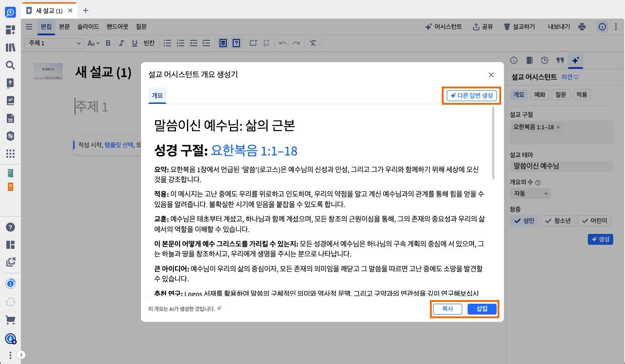Switch to the 슬라이드 tab
Screen dimensions: 625x364
pyautogui.click(x=88, y=27)
